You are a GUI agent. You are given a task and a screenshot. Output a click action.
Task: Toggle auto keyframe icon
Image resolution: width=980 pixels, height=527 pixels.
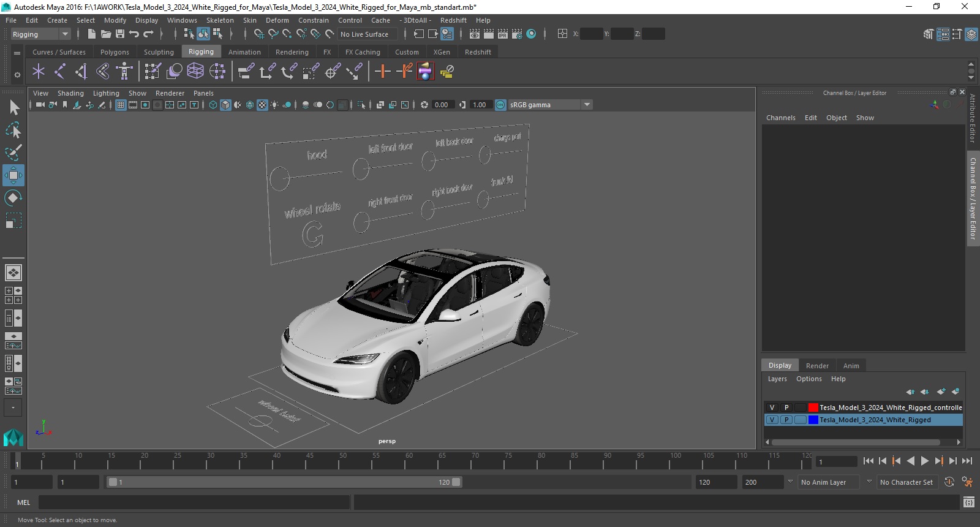tap(949, 482)
